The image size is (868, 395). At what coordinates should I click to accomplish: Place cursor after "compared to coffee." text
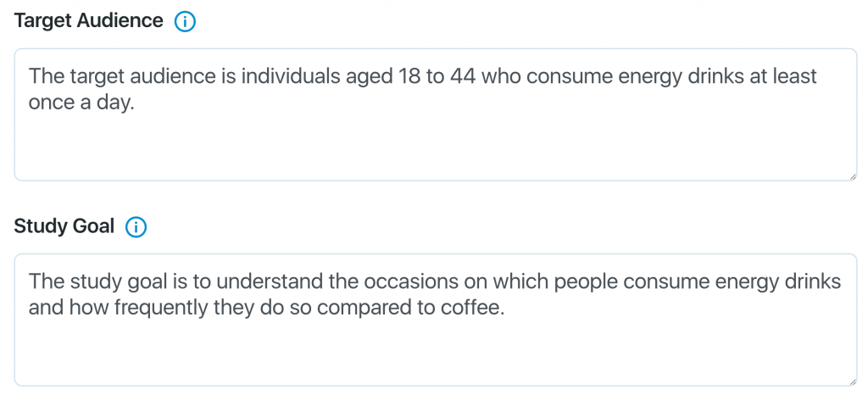505,309
